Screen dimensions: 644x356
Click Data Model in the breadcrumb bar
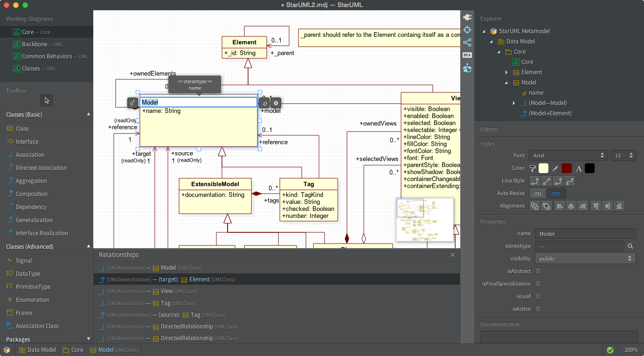(37, 350)
